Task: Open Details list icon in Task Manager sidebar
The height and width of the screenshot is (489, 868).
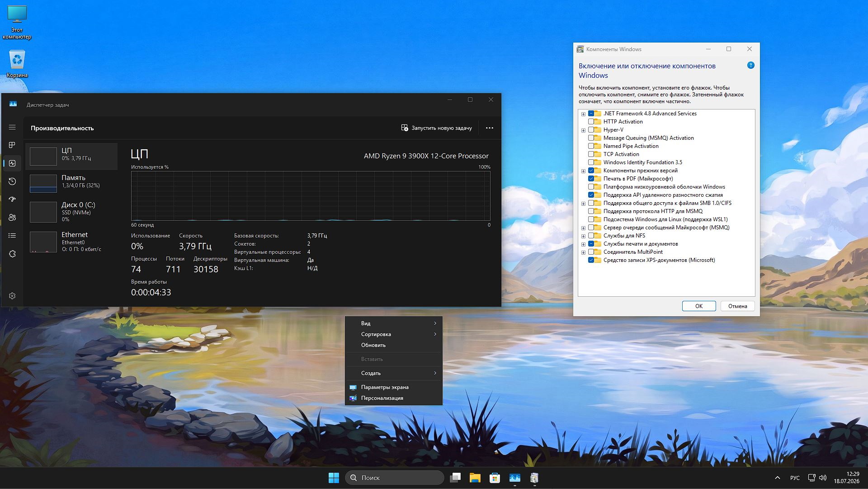Action: click(12, 236)
